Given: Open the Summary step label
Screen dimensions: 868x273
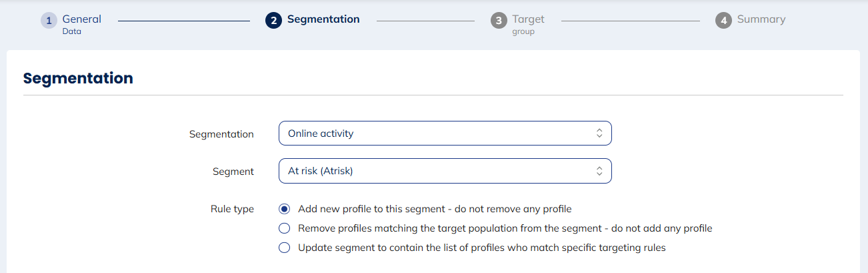Looking at the screenshot, I should (x=761, y=19).
